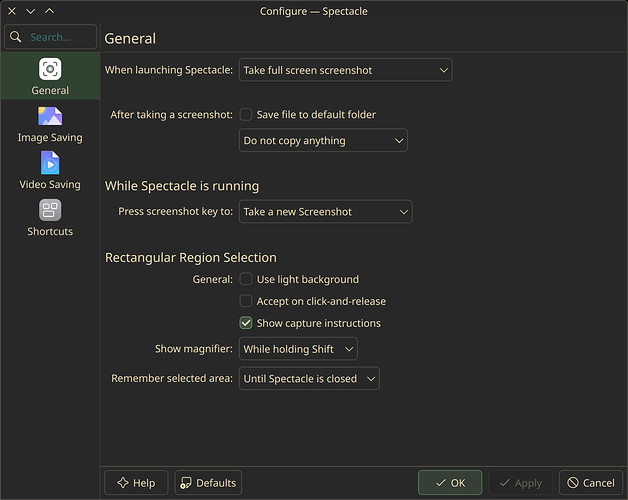
Task: Dismiss dialog with Cancel button
Action: click(x=591, y=483)
